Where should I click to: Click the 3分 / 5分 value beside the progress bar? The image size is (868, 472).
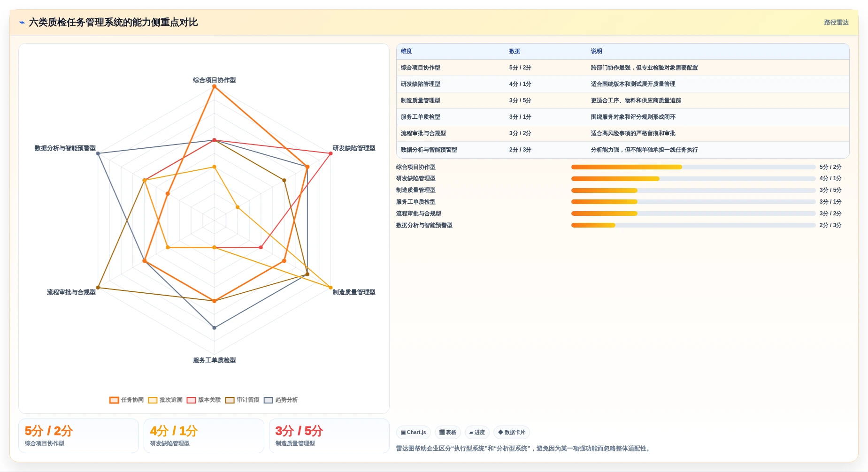pos(830,190)
